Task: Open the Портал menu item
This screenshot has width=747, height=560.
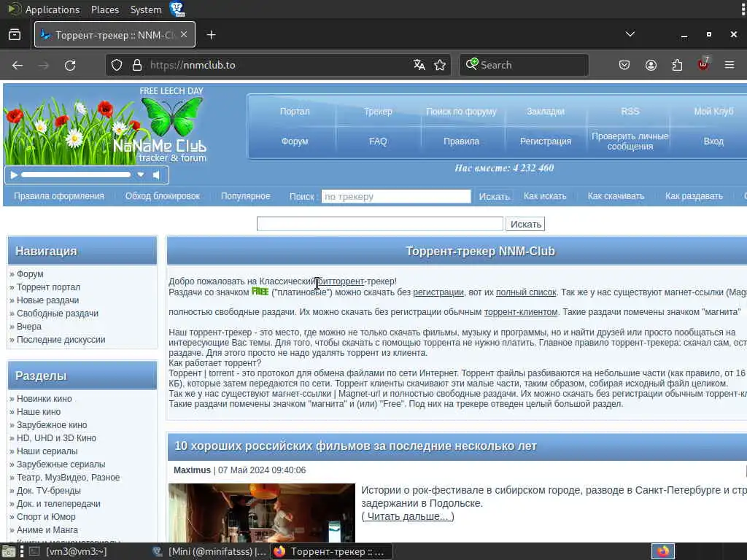Action: tap(295, 112)
